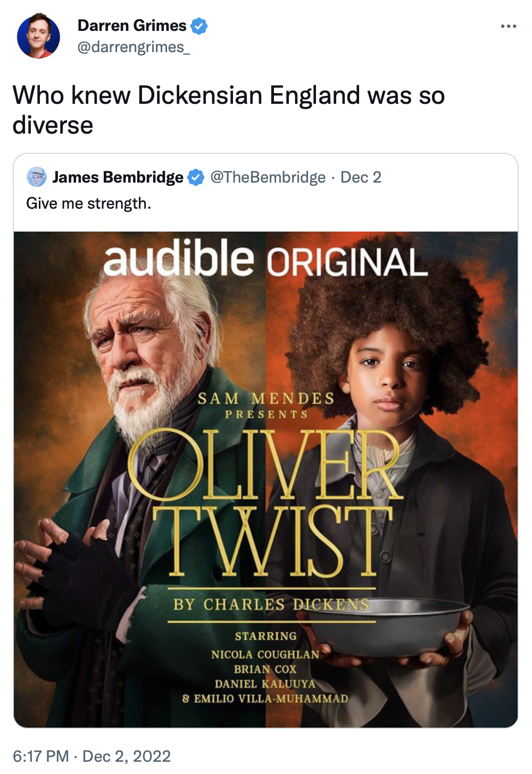Open the three-dot more options menu
532x774 pixels.
508,26
